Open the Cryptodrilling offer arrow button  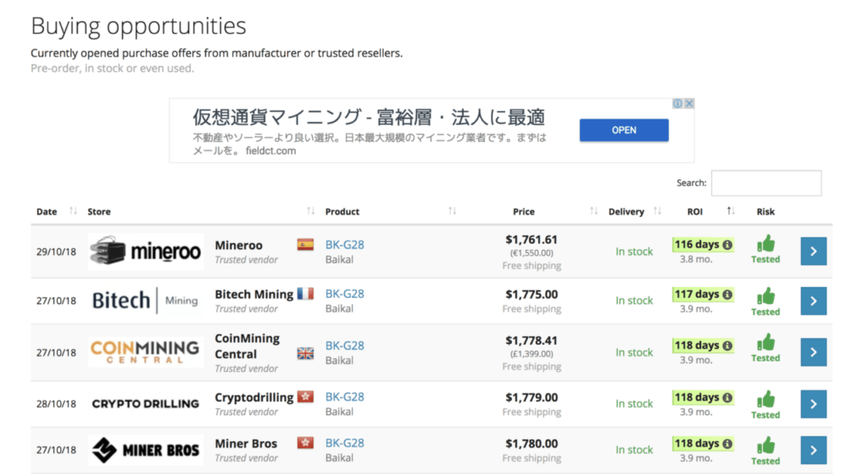click(x=813, y=404)
